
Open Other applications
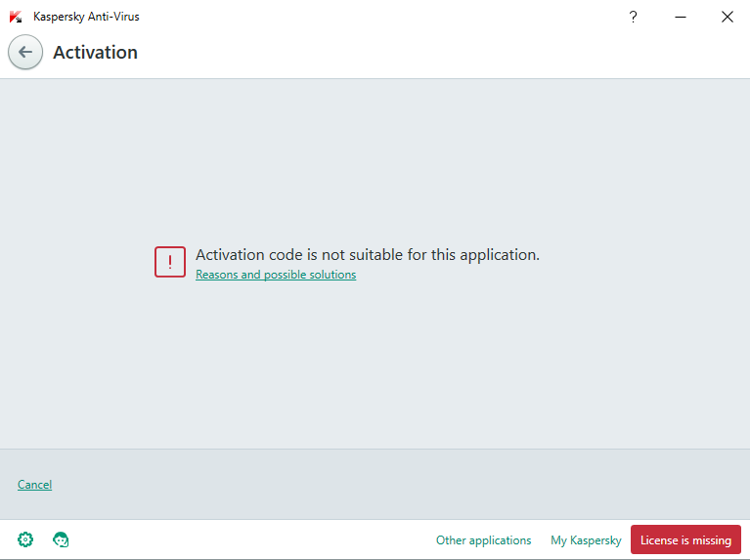point(483,539)
